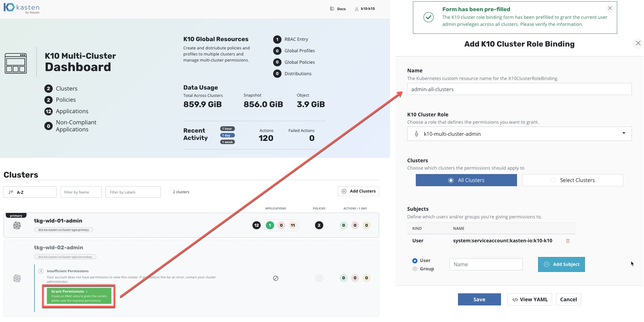Open the A-Z sort dropdown

pos(30,192)
